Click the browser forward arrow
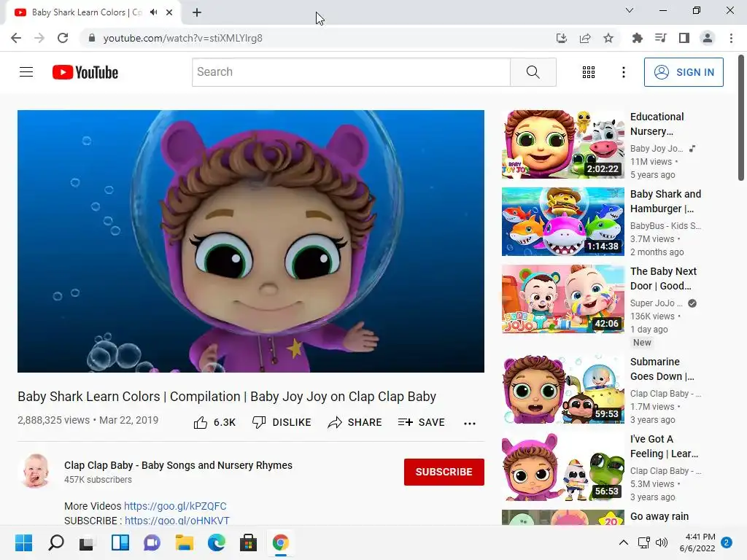The height and width of the screenshot is (560, 747). 39,38
